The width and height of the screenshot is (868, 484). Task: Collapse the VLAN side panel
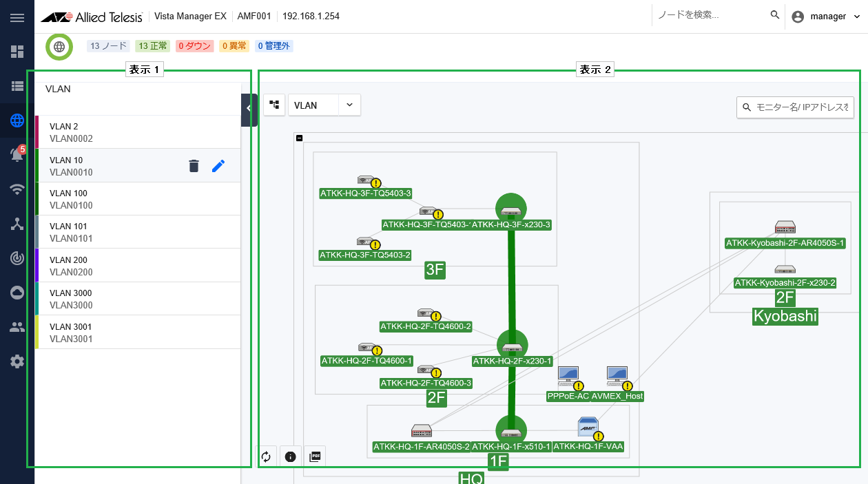(249, 110)
